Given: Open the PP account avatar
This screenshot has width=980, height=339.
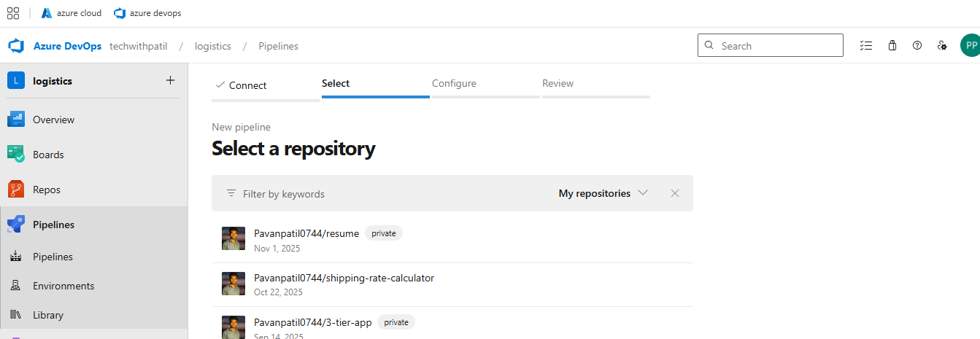Looking at the screenshot, I should click(x=970, y=45).
